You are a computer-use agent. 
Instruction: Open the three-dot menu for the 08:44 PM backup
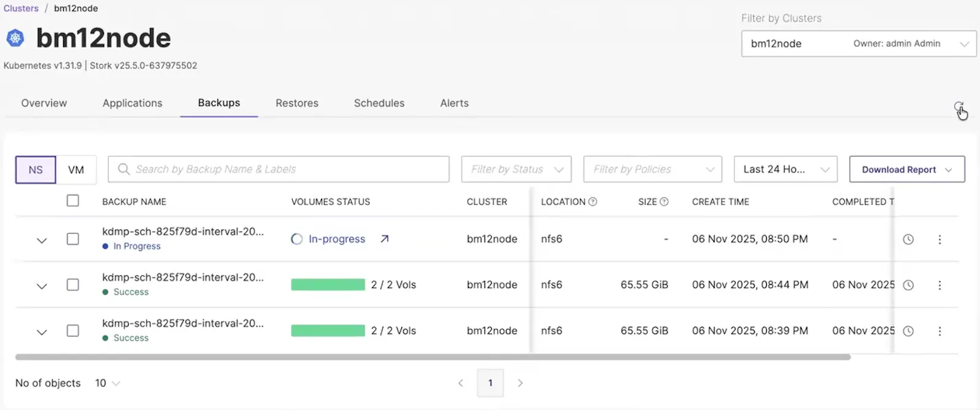click(x=940, y=285)
